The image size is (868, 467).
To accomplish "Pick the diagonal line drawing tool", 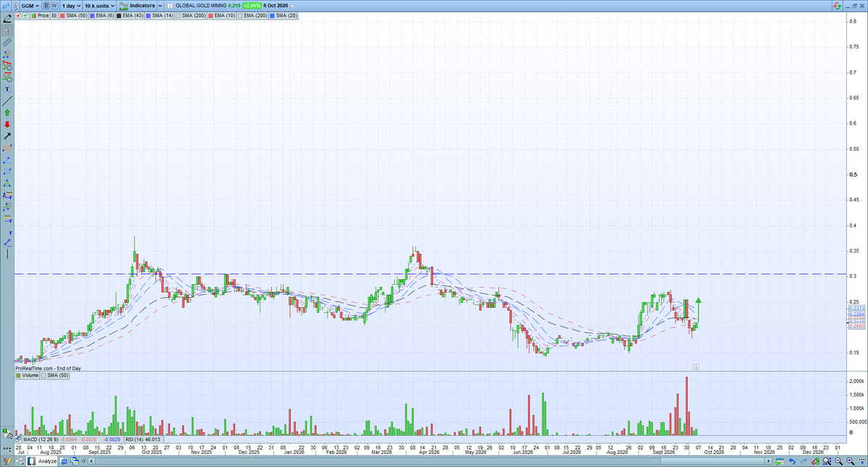I will tap(7, 101).
